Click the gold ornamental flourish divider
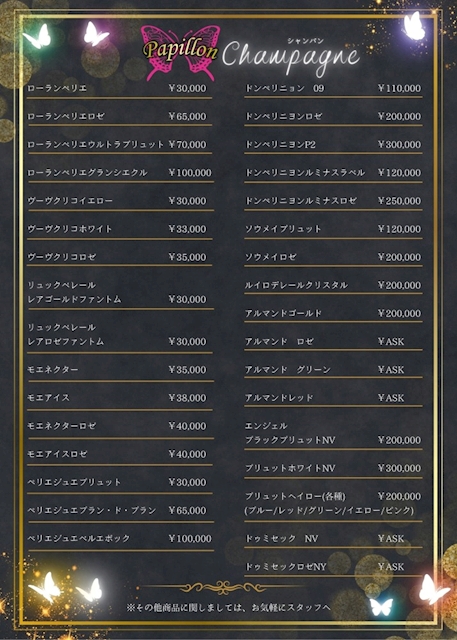This screenshot has height=640, width=457. [222, 587]
